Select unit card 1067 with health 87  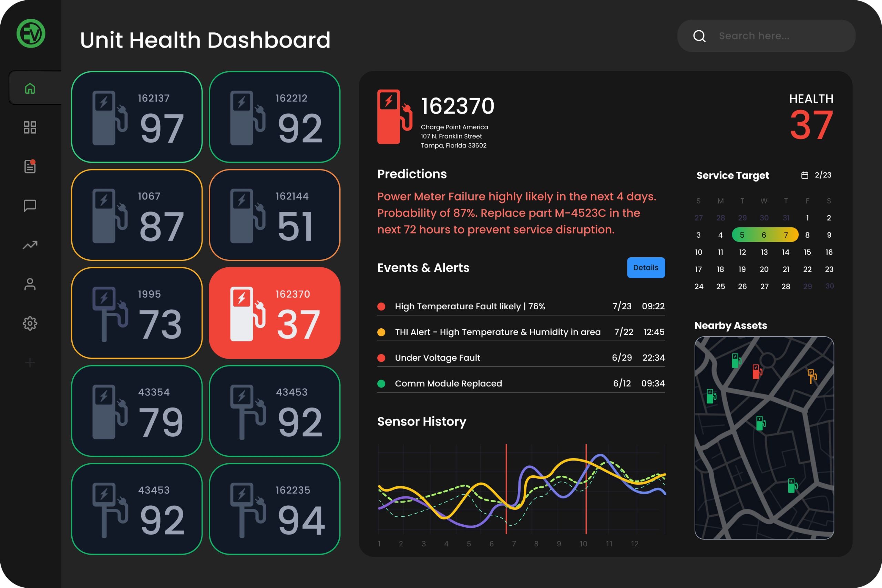click(137, 215)
